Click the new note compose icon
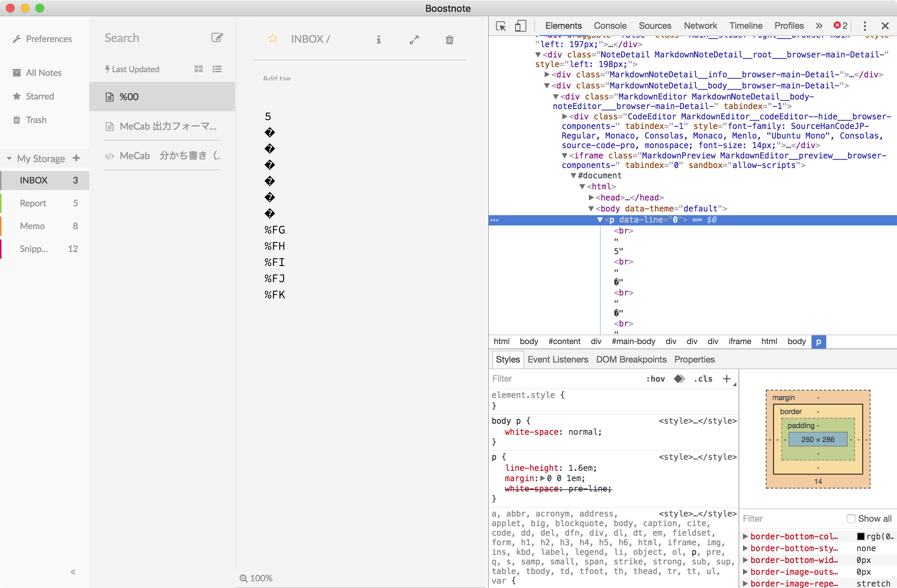The width and height of the screenshot is (897, 588). [217, 38]
